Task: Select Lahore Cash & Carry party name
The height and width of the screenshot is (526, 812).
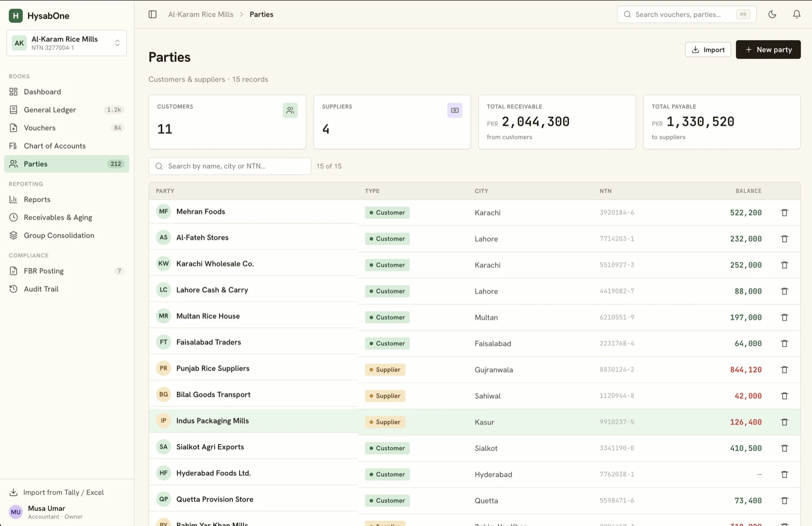Action: (212, 290)
